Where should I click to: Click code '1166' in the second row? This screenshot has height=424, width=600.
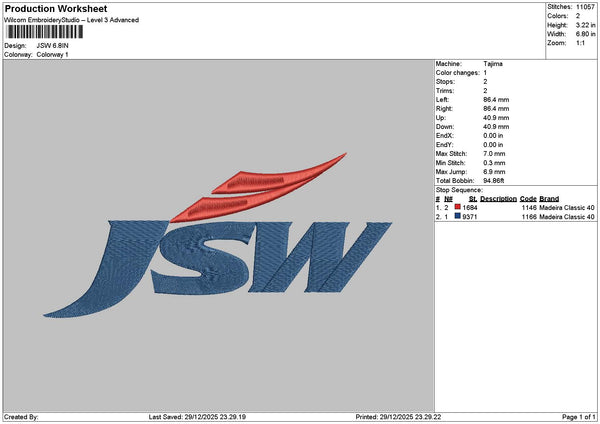pyautogui.click(x=529, y=217)
